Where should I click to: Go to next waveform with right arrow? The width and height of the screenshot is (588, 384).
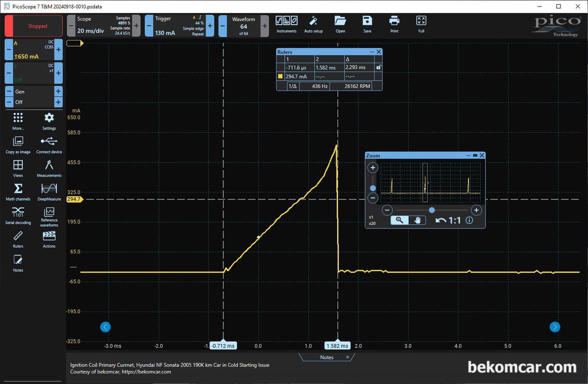click(x=555, y=327)
